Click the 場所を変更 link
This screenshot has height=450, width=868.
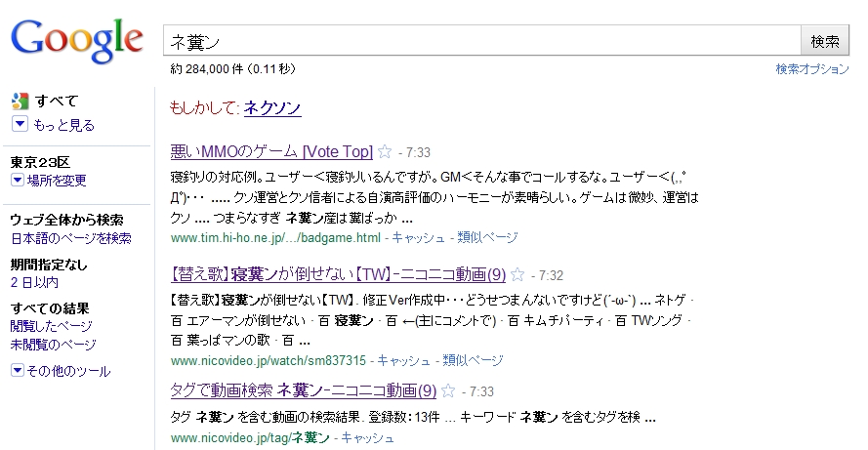pyautogui.click(x=57, y=181)
